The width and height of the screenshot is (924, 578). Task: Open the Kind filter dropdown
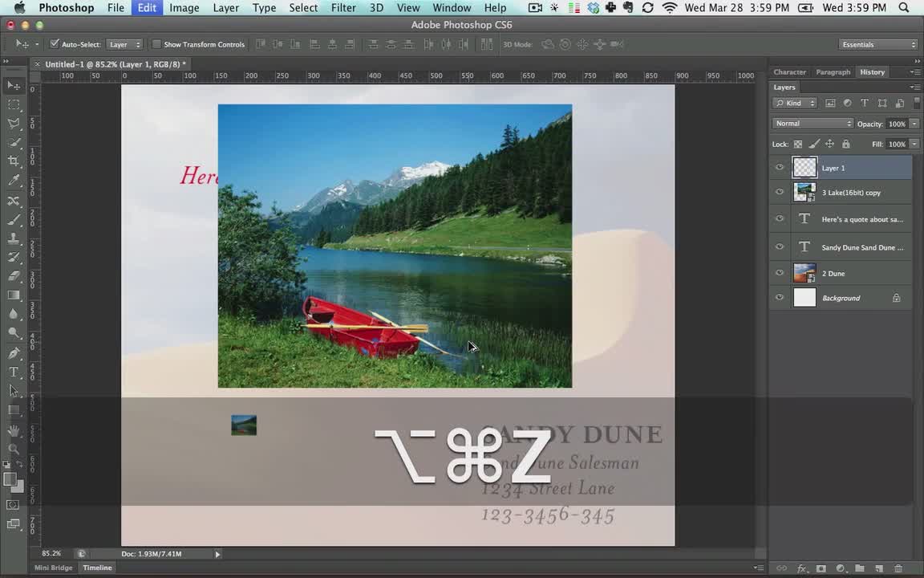[795, 104]
